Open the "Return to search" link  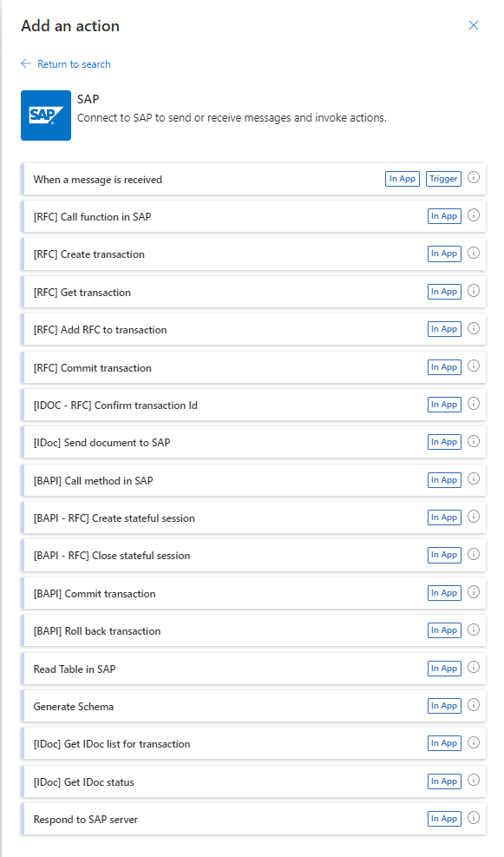tap(73, 64)
